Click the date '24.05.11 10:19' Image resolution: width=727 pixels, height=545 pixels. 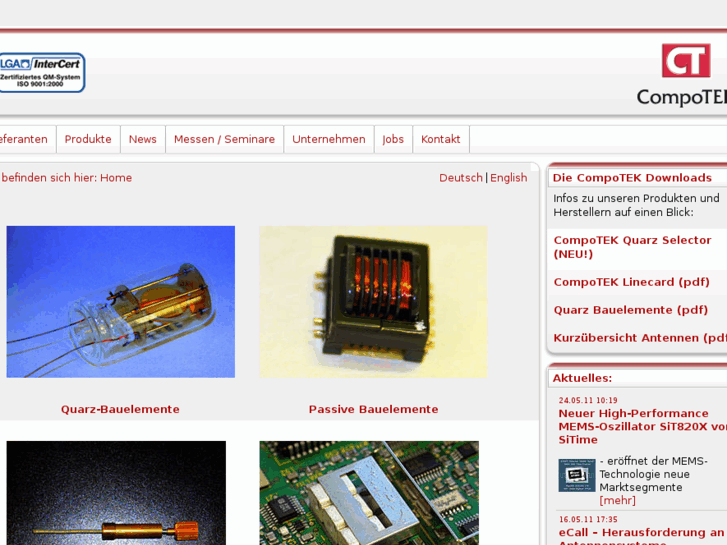point(588,400)
